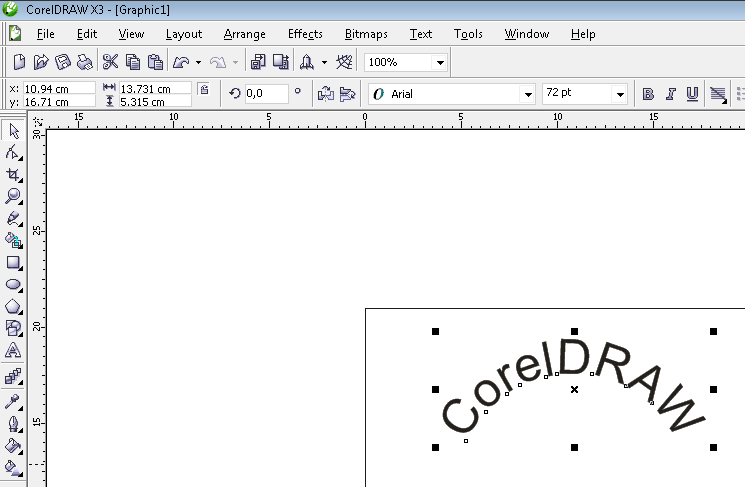The width and height of the screenshot is (745, 487).
Task: Select the Text tool
Action: pyautogui.click(x=13, y=350)
